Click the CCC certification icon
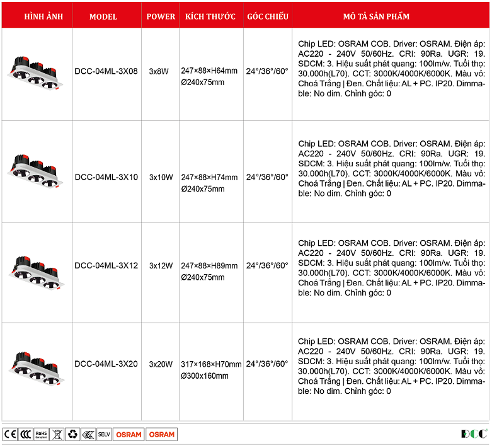The image size is (492, 448). click(26, 434)
